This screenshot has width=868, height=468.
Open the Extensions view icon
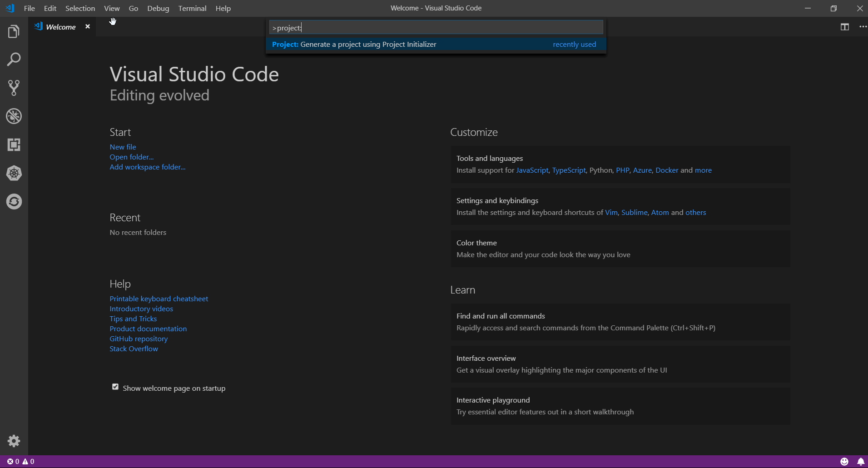[14, 145]
